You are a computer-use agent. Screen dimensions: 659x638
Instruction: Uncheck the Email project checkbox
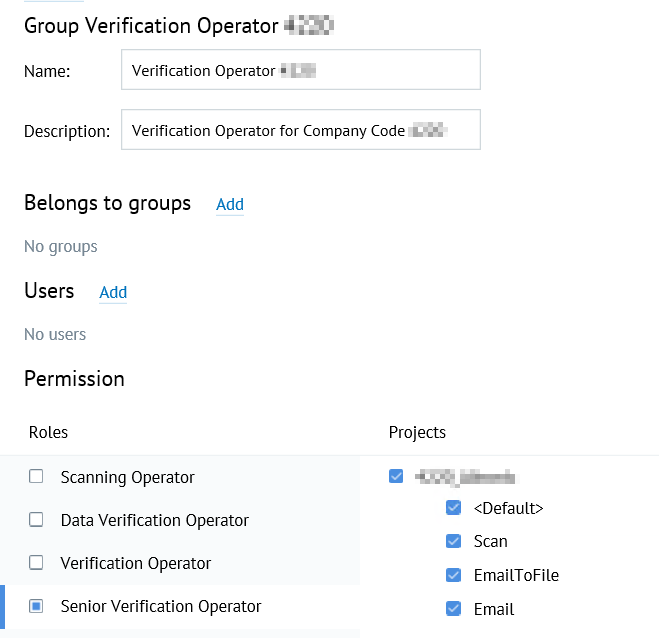click(x=453, y=609)
